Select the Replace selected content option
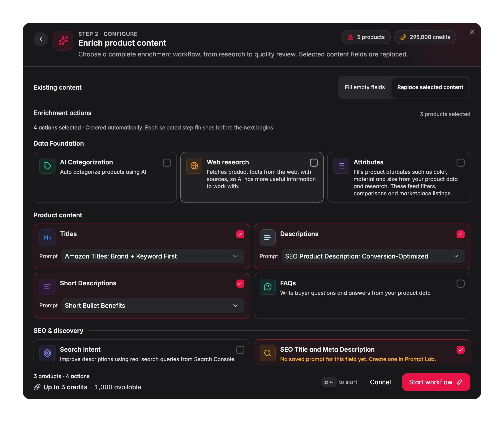504x422 pixels. click(x=430, y=87)
